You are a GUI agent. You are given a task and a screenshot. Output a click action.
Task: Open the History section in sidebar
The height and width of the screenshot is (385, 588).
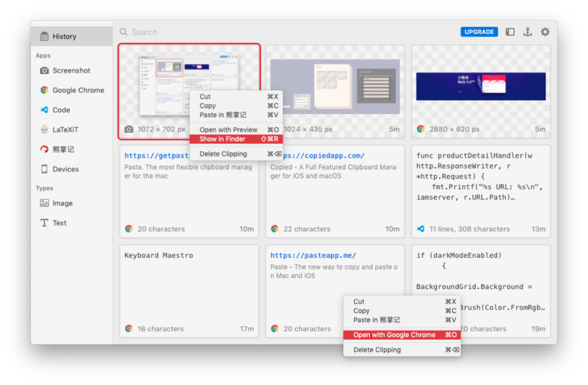pos(72,36)
